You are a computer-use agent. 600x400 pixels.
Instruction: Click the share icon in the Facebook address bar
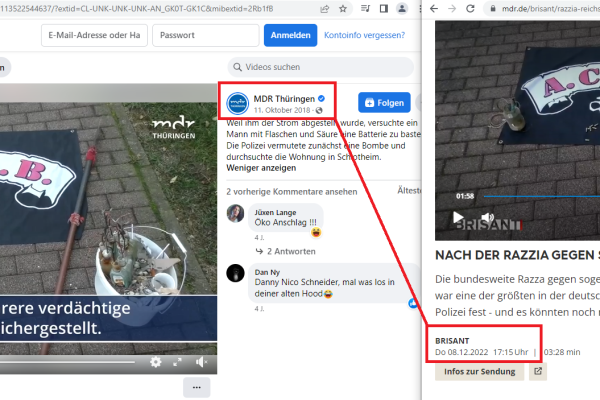click(324, 8)
